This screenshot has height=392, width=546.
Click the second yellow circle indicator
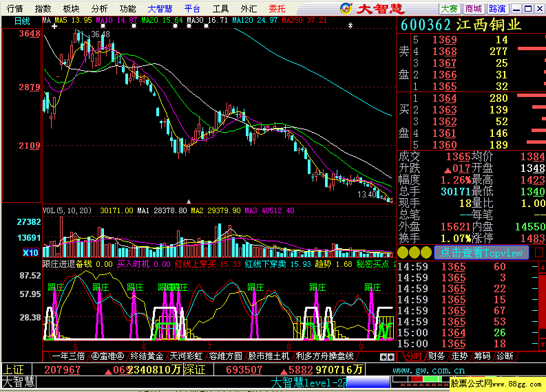(414, 252)
